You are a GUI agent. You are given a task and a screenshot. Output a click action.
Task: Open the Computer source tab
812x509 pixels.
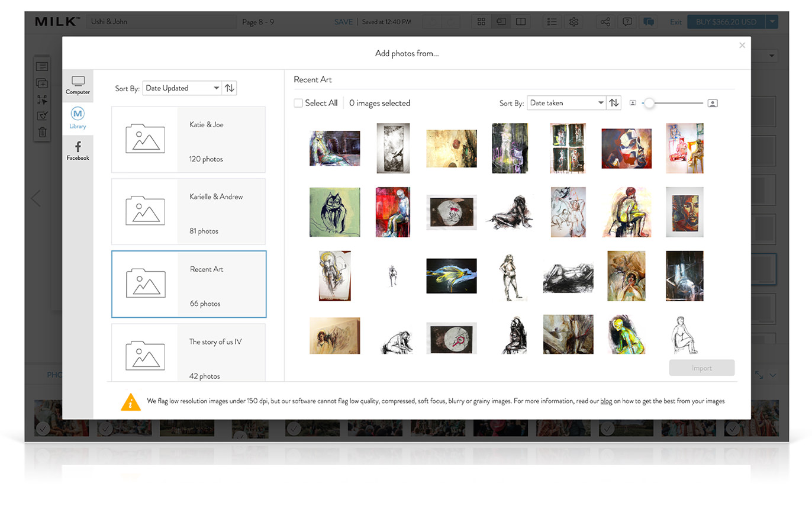tap(78, 85)
